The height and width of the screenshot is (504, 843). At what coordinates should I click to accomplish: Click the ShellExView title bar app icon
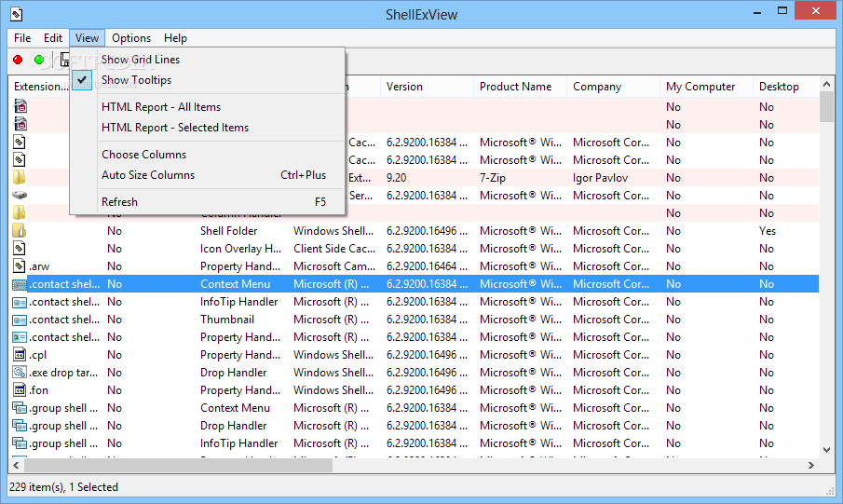tap(17, 14)
